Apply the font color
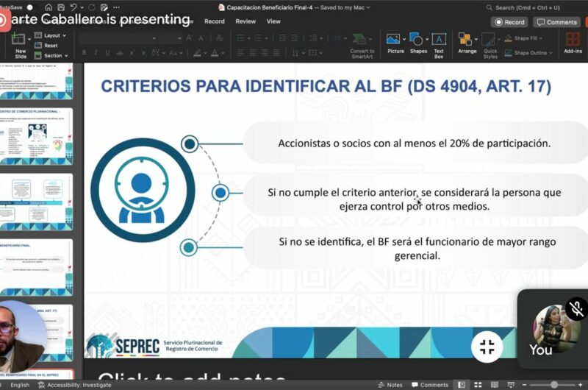The image size is (588, 390). click(215, 53)
